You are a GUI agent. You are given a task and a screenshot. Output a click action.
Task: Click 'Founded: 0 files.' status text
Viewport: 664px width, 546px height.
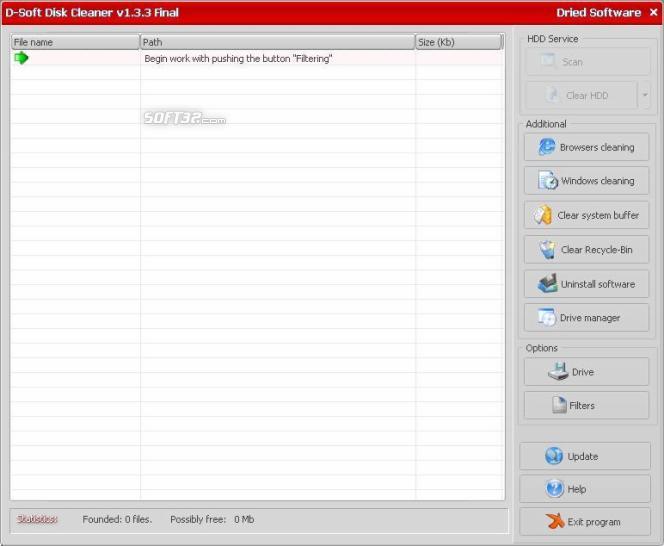[117, 519]
